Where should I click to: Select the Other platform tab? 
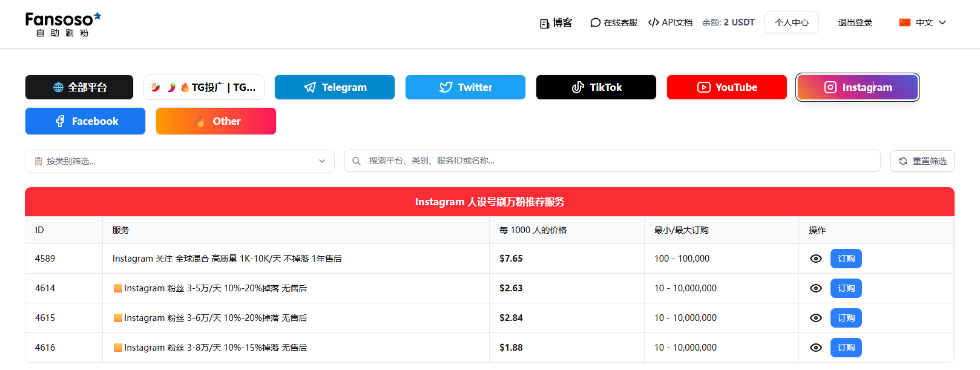coord(216,121)
